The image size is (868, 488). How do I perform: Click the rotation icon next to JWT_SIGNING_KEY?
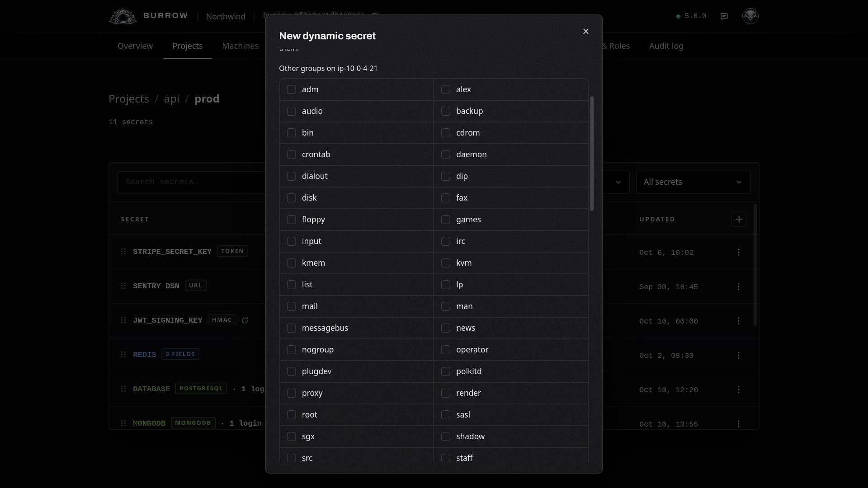click(x=245, y=320)
